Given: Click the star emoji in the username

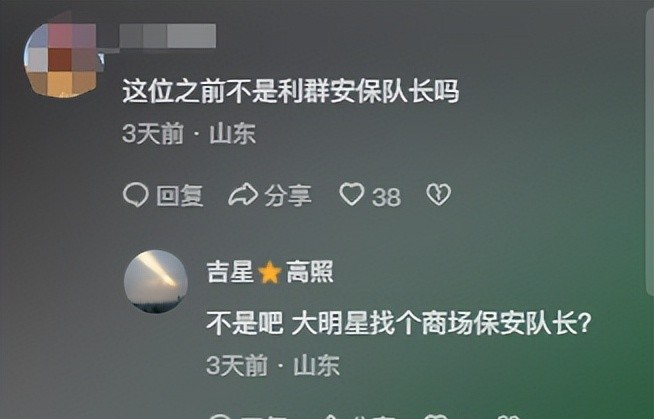Looking at the screenshot, I should coord(269,272).
